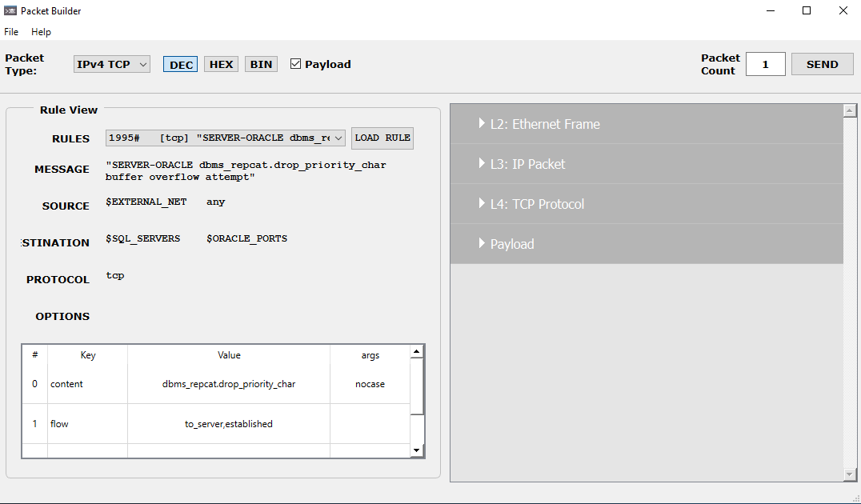
Task: Select the 'dbms_repcat.drop_priority_char' value cell
Action: [x=229, y=384]
